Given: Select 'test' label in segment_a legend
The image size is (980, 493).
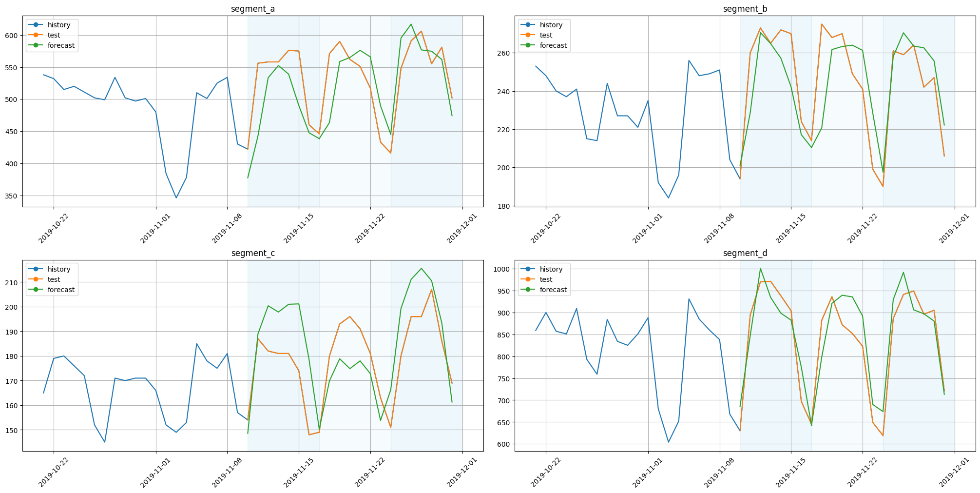Looking at the screenshot, I should (54, 35).
